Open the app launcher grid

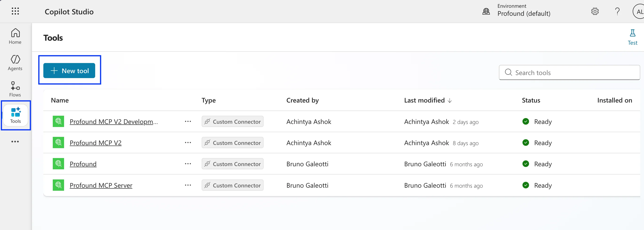(15, 11)
